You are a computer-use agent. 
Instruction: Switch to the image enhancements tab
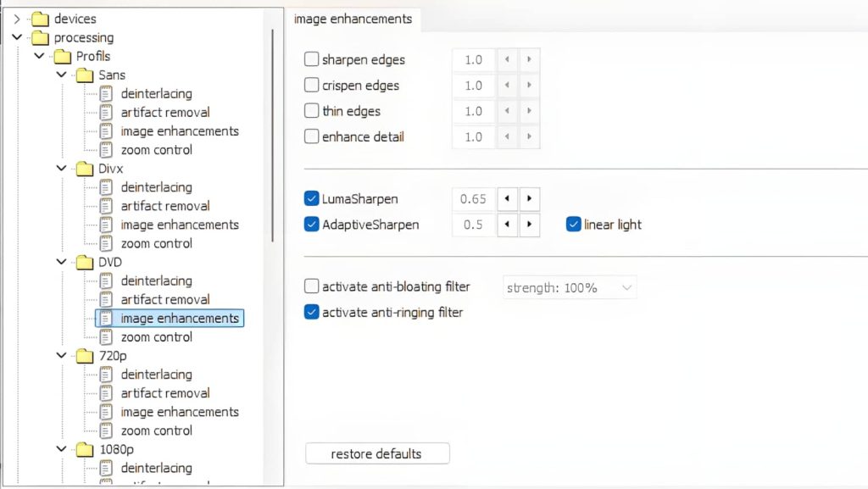tap(354, 19)
